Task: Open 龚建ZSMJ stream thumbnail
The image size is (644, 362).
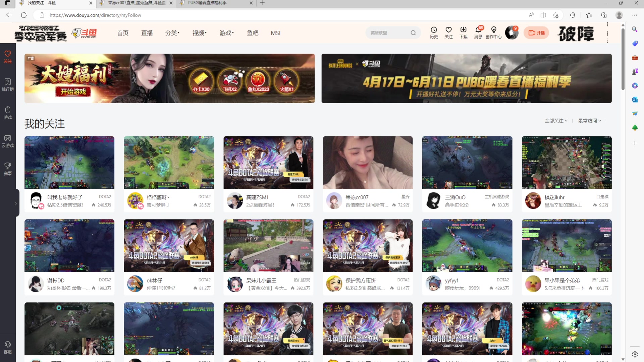Action: pos(268,163)
